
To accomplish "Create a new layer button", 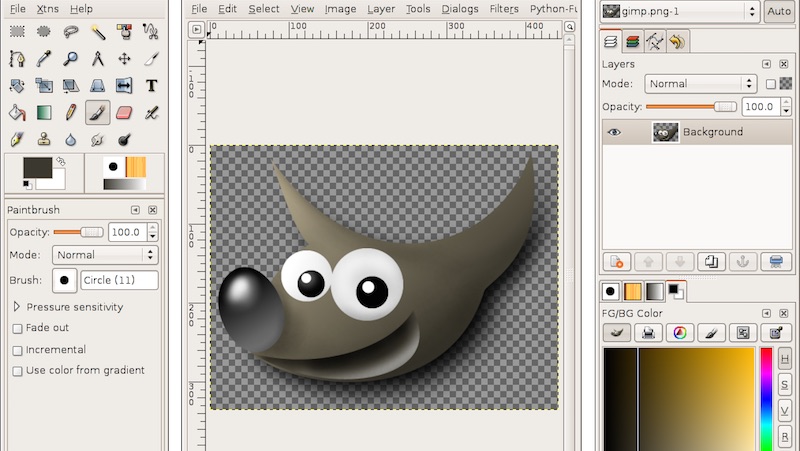I will click(616, 262).
